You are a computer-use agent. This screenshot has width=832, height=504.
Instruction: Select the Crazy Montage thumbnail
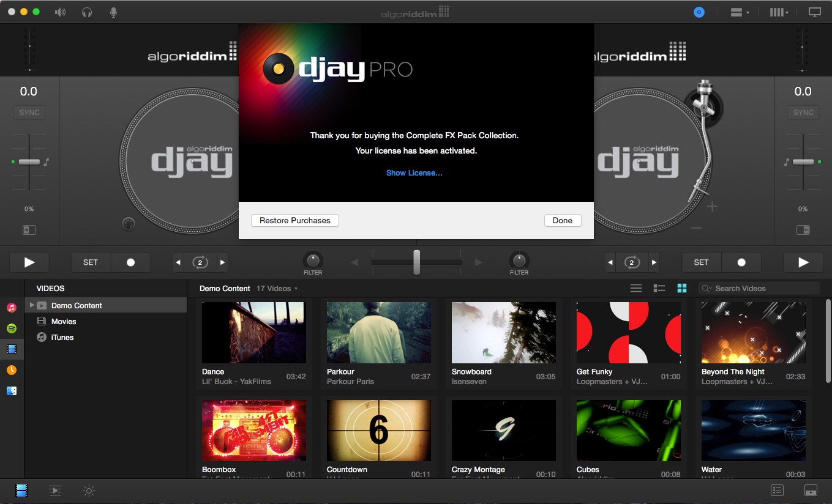tap(503, 431)
